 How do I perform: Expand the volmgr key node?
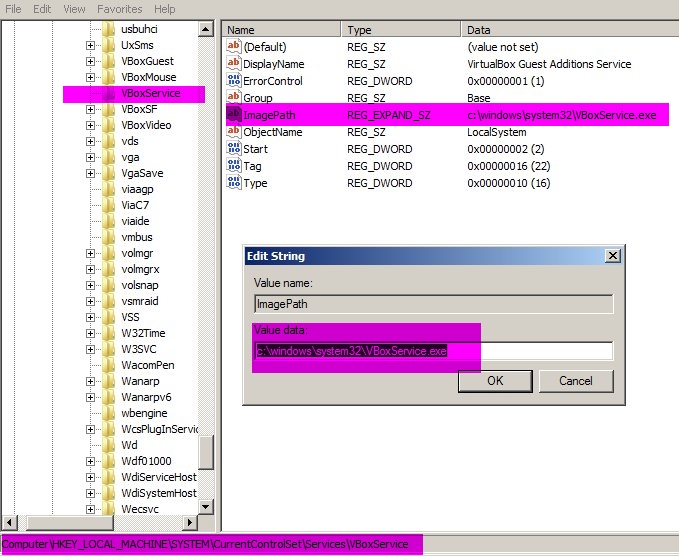[90, 253]
